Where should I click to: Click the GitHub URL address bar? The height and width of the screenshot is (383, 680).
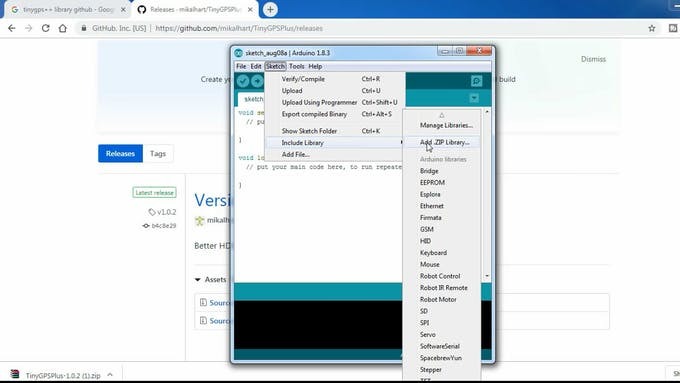[239, 28]
